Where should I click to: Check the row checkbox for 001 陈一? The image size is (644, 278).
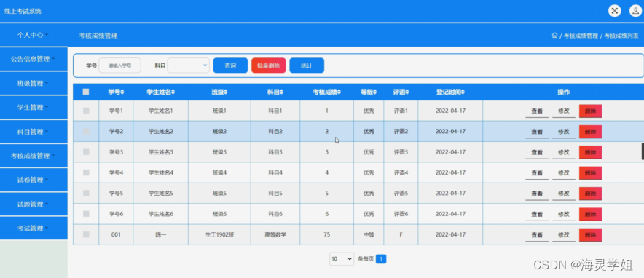(x=86, y=234)
